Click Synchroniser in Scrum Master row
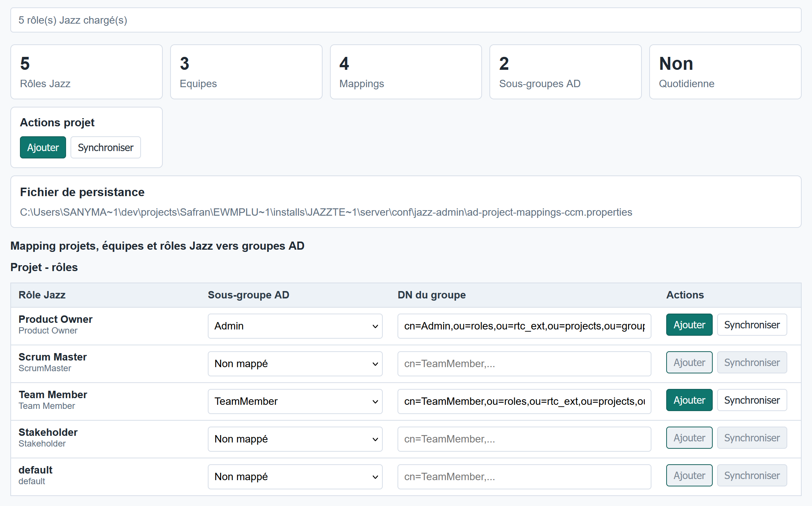 752,362
